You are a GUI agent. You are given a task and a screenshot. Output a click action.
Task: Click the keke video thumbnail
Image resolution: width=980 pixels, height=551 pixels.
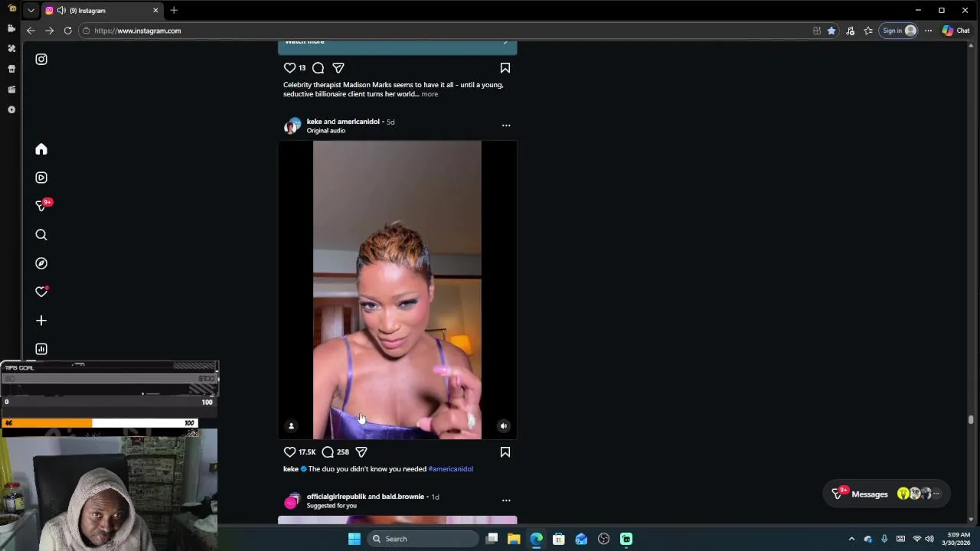[397, 290]
